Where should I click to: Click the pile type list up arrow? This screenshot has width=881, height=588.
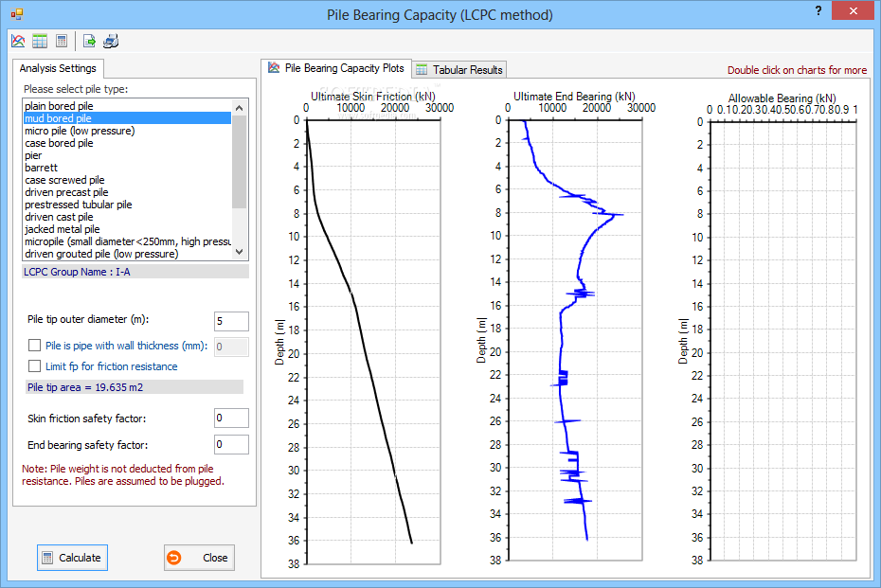pyautogui.click(x=240, y=107)
